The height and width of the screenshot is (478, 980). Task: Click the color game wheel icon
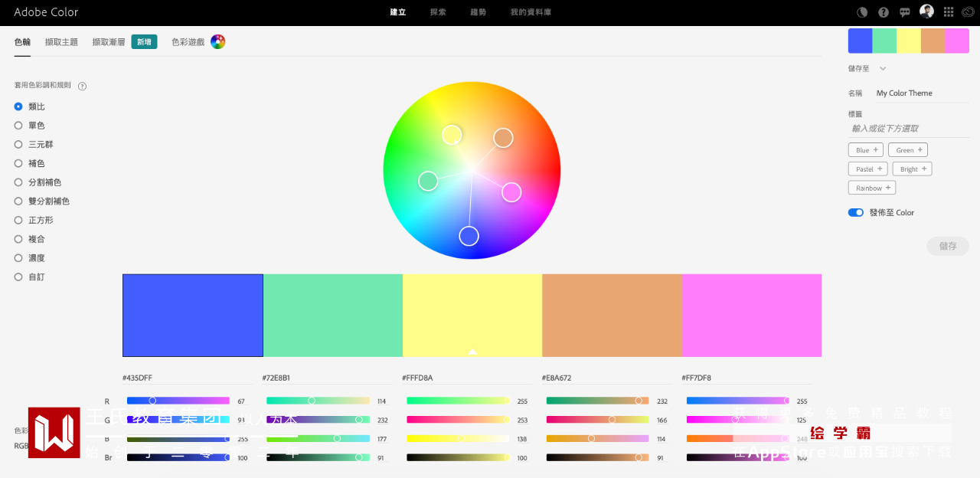pyautogui.click(x=218, y=42)
